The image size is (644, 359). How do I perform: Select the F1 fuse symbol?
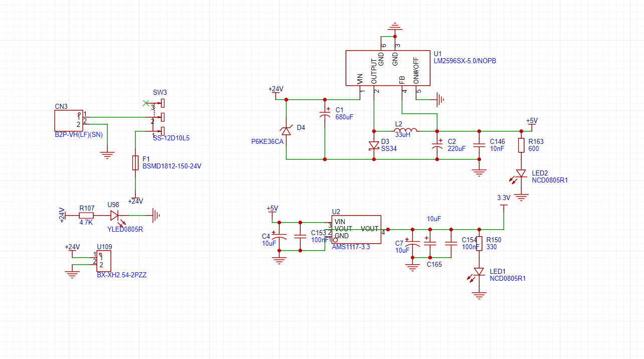tap(135, 163)
